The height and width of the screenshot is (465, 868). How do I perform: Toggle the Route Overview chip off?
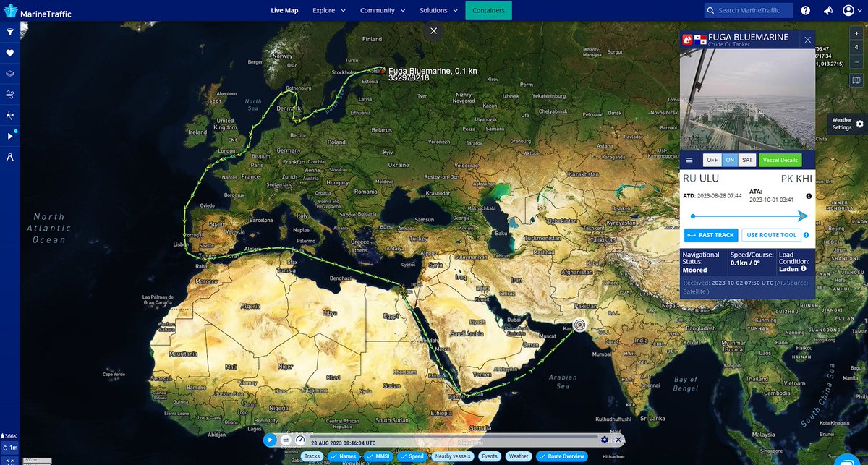click(562, 456)
